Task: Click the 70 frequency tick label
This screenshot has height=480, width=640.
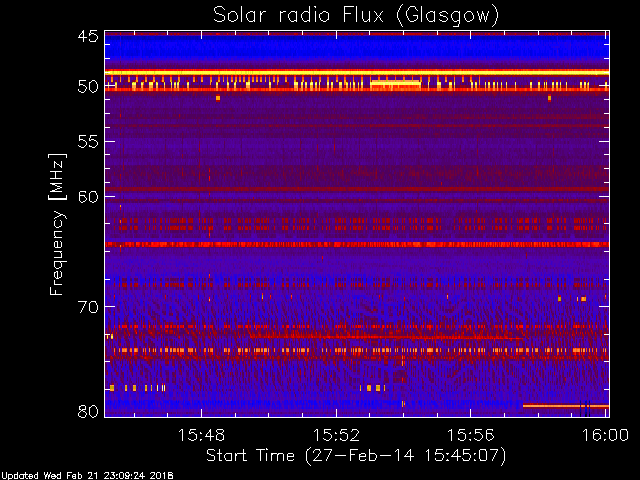Action: coord(88,307)
